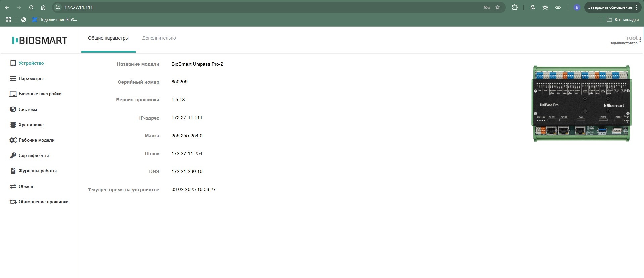
Task: Open Журналы работы section
Action: tap(38, 171)
